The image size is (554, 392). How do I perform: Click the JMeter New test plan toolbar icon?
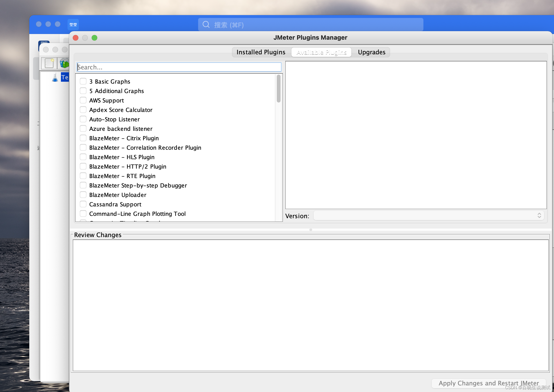click(49, 64)
